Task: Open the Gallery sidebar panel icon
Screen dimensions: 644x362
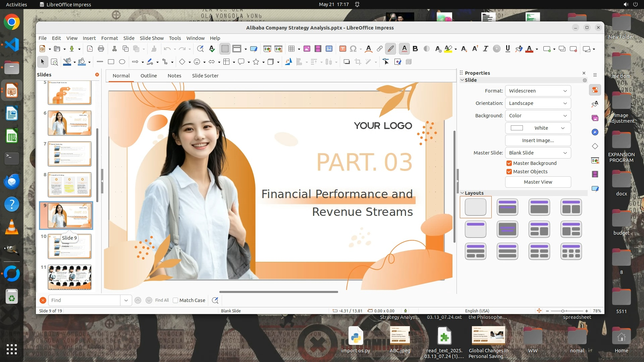Action: pyautogui.click(x=595, y=118)
